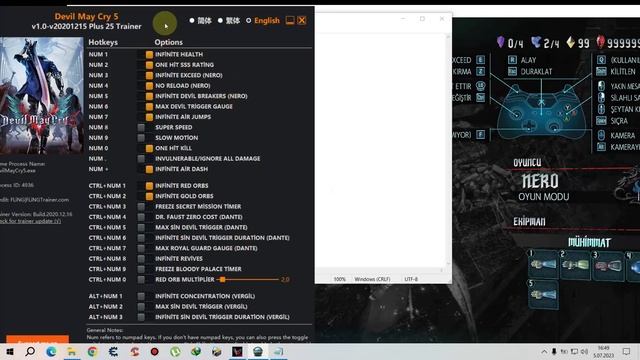640x360 pixels.
Task: Disable Infinite Exceed (Nero) option
Action: click(x=149, y=75)
